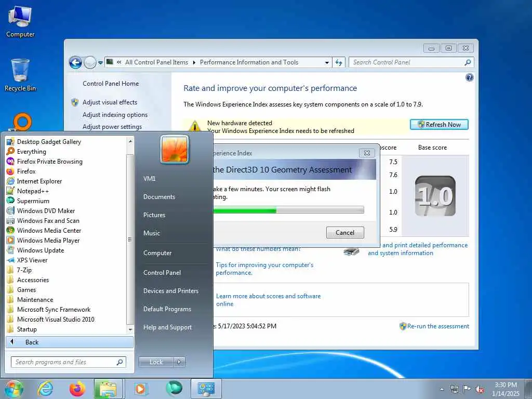Click the programs list scrollbar down arrow
Image resolution: width=532 pixels, height=399 pixels.
click(x=130, y=329)
